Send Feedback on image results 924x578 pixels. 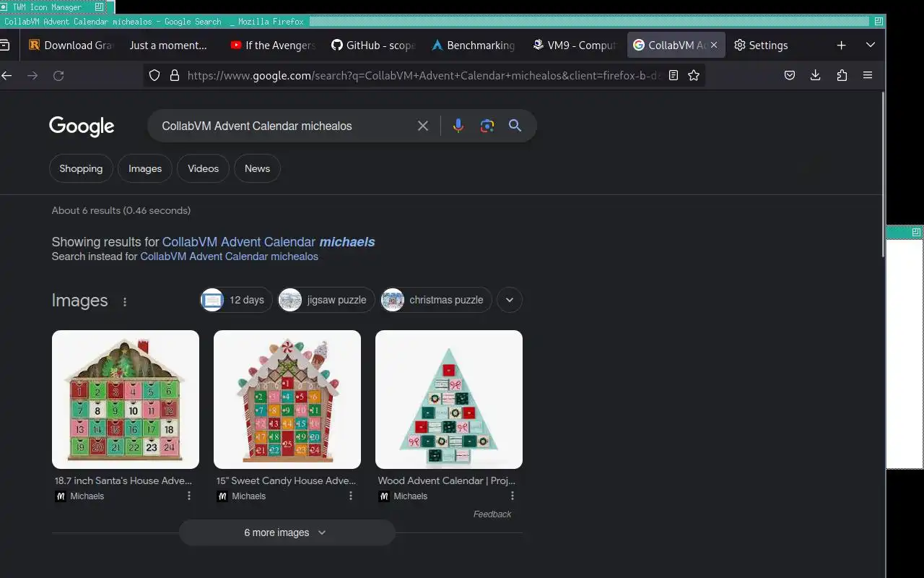(492, 514)
